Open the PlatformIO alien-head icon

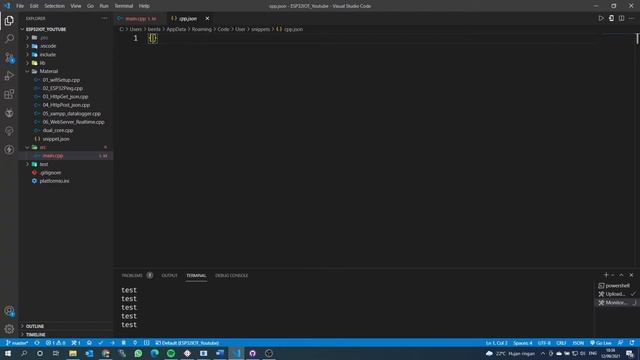[x=9, y=113]
